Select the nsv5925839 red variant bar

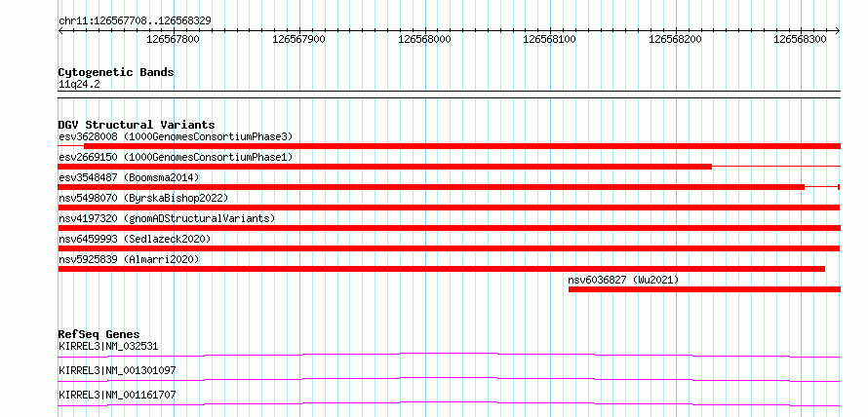(x=441, y=269)
